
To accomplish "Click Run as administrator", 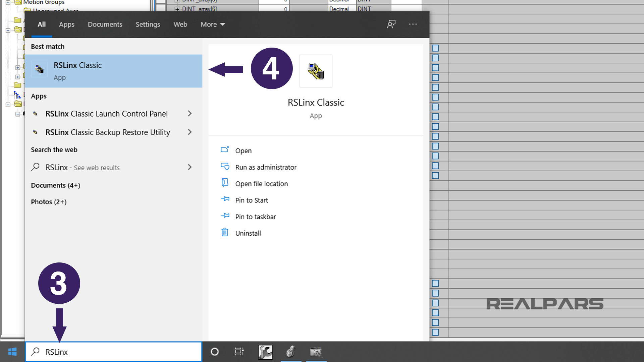I will (x=266, y=167).
